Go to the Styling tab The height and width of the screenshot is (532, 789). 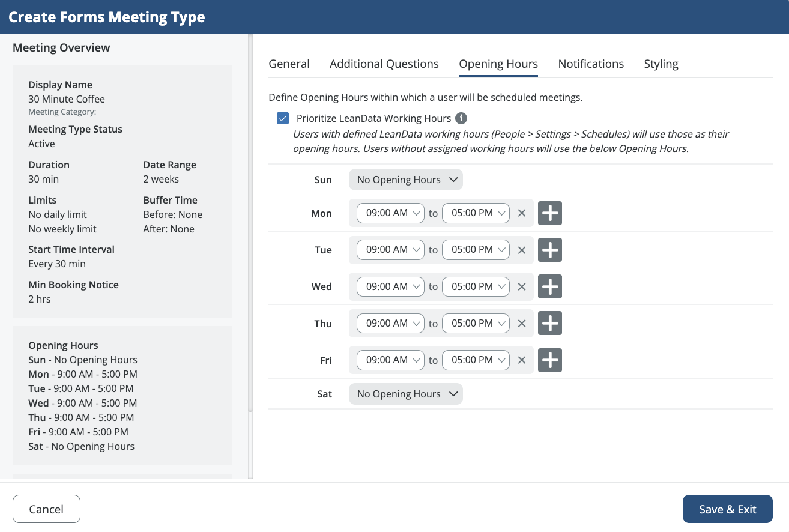[x=661, y=64]
